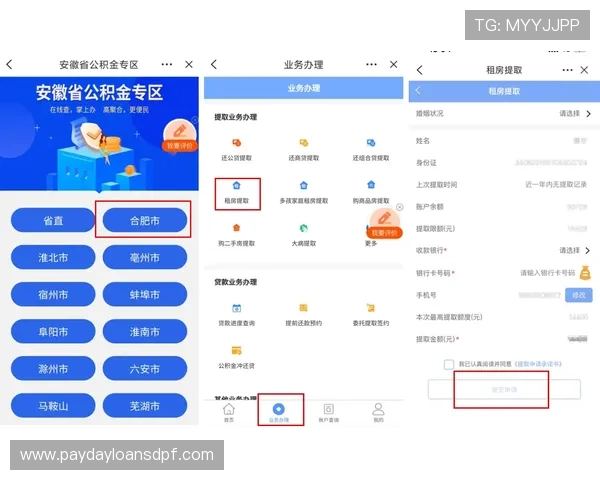The height and width of the screenshot is (480, 600).
Task: Switch to 我的 bottom tab
Action: (x=378, y=413)
